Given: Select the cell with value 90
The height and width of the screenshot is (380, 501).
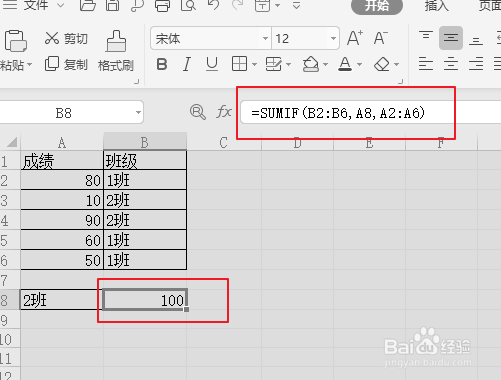Looking at the screenshot, I should [x=62, y=220].
